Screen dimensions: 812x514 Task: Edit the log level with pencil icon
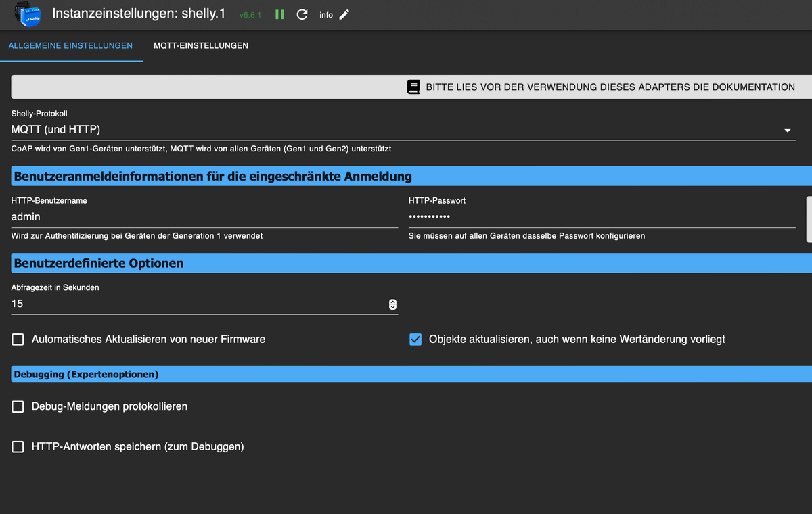[x=344, y=14]
